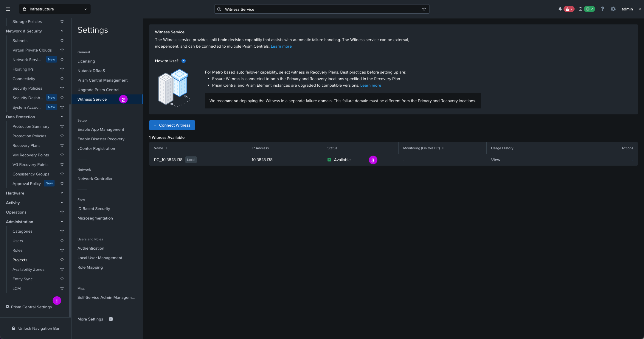Open Protection Policies page
Viewport: 644px width, 339px height.
pyautogui.click(x=29, y=136)
